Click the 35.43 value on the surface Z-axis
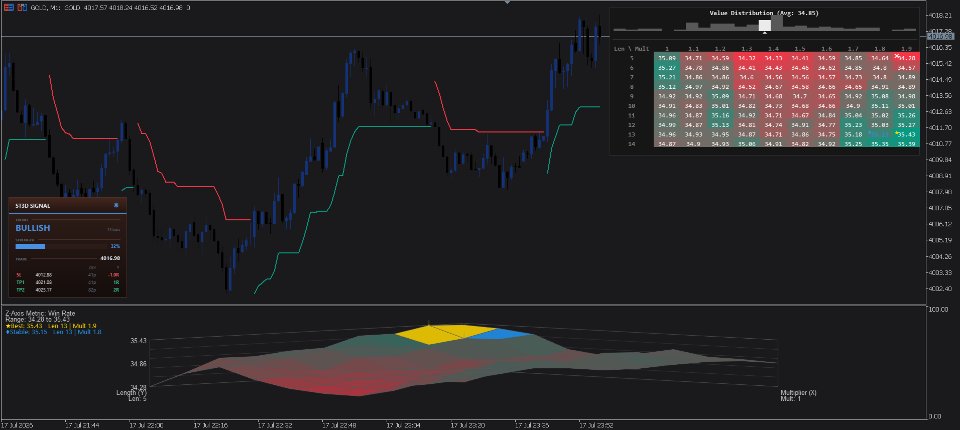Screen dimensions: 960x430 pos(138,340)
